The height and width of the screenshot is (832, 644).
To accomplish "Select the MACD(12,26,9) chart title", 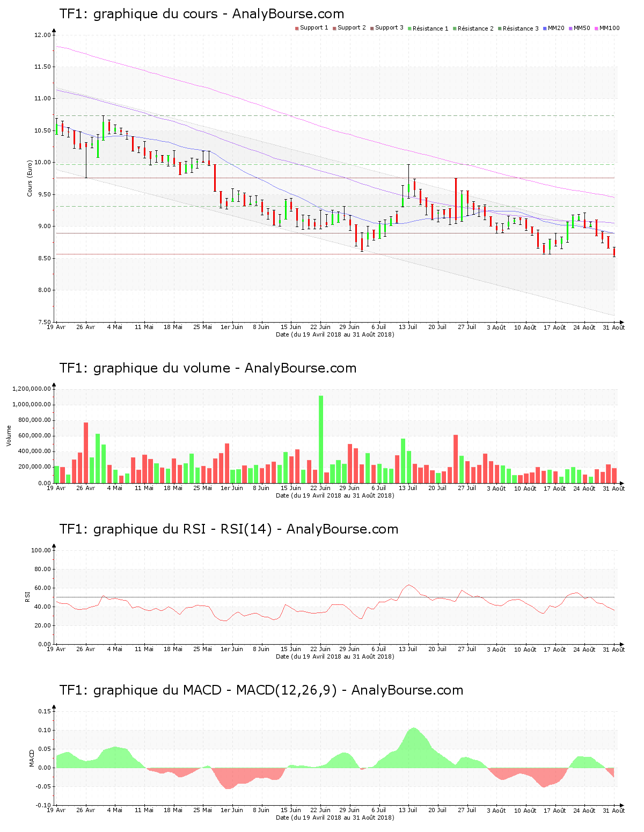I will pos(261,690).
